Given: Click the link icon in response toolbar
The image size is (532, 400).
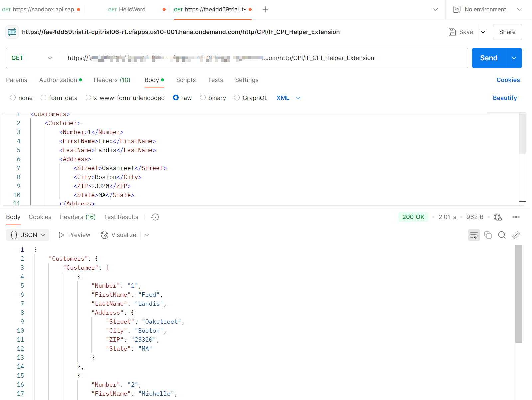Looking at the screenshot, I should (x=516, y=235).
